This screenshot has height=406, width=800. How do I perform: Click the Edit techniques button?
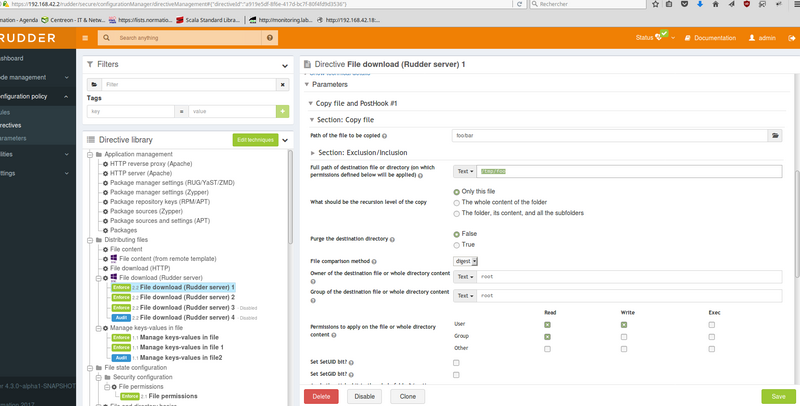tap(256, 140)
